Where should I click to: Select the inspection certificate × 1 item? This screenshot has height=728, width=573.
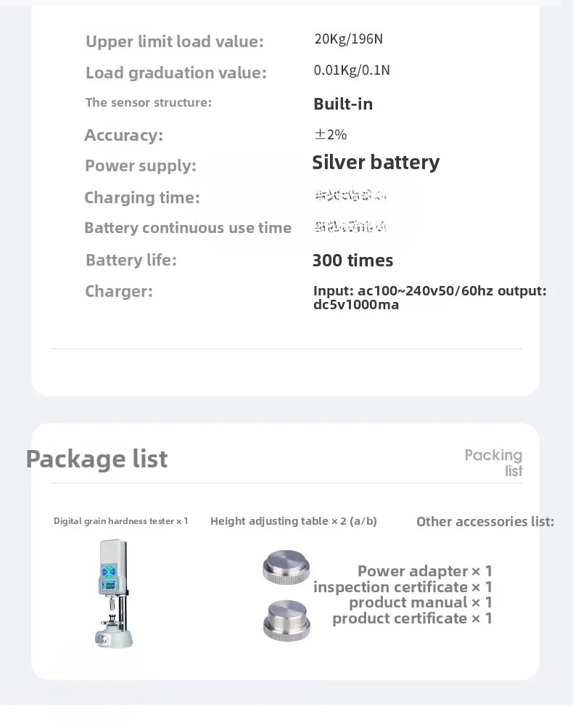(x=403, y=587)
